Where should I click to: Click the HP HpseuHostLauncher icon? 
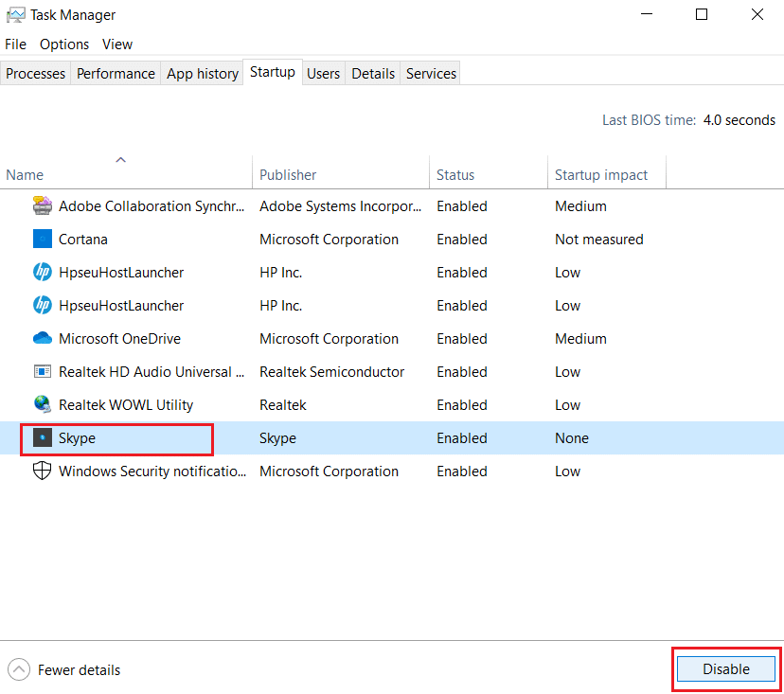[42, 272]
